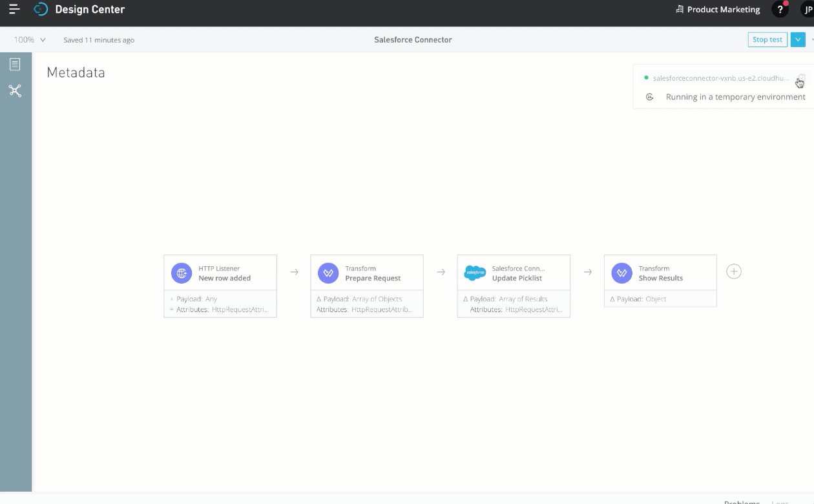Screen dimensions: 814x504
Task: Open the JP user profile avatar
Action: click(807, 9)
